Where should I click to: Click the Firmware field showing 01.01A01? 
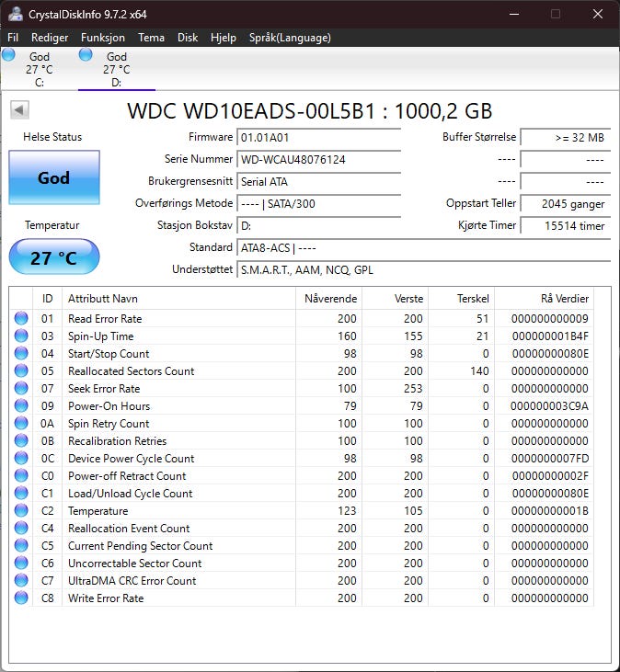pyautogui.click(x=318, y=137)
